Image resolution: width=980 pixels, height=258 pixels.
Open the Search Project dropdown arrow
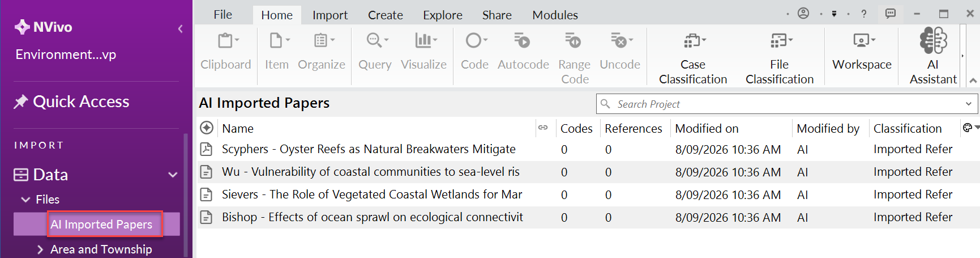pos(969,104)
